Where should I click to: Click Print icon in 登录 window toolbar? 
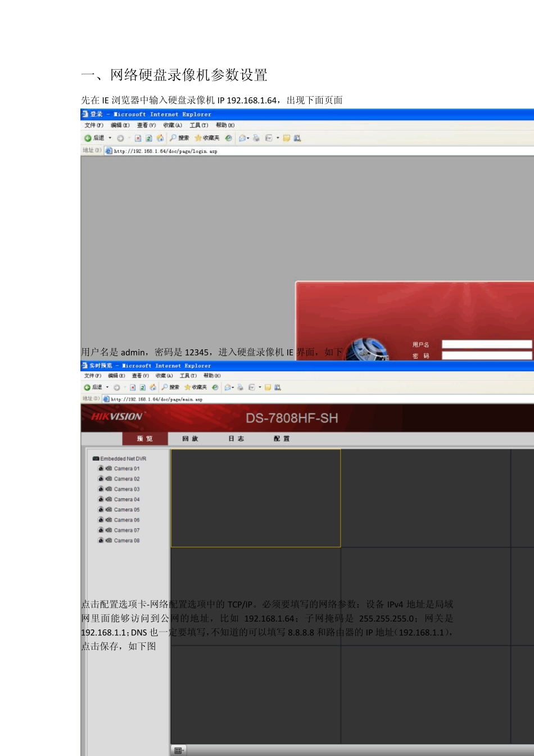coord(256,138)
